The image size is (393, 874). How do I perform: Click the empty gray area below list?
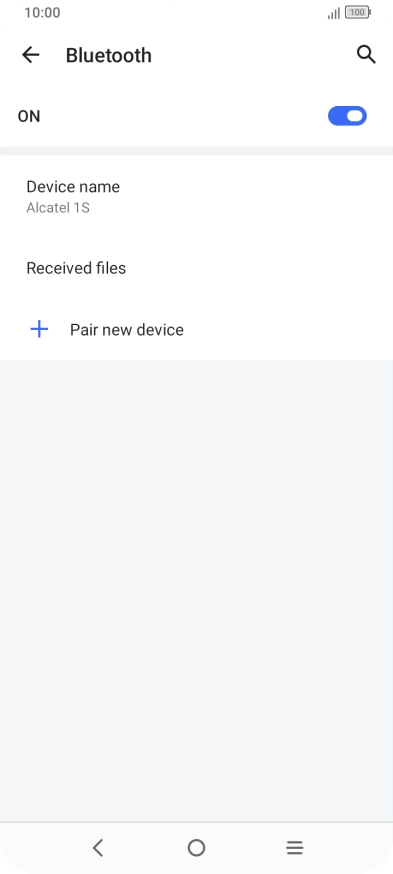coord(196,590)
